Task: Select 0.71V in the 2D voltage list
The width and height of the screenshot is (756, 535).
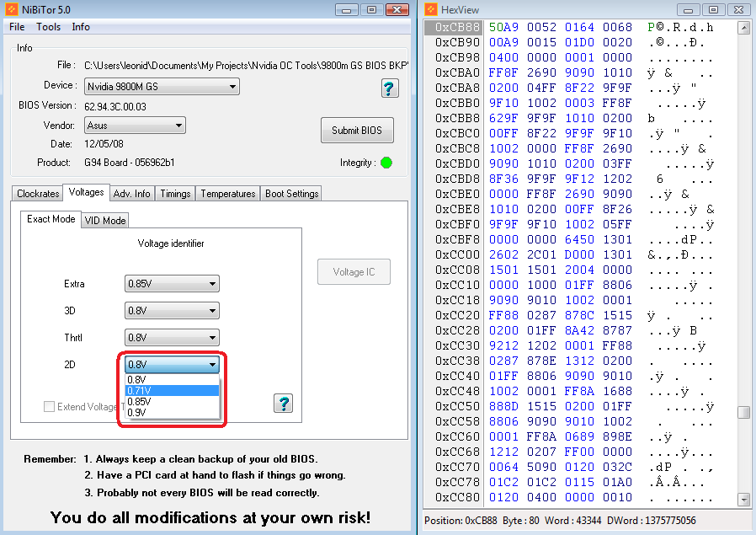Action: tap(172, 391)
